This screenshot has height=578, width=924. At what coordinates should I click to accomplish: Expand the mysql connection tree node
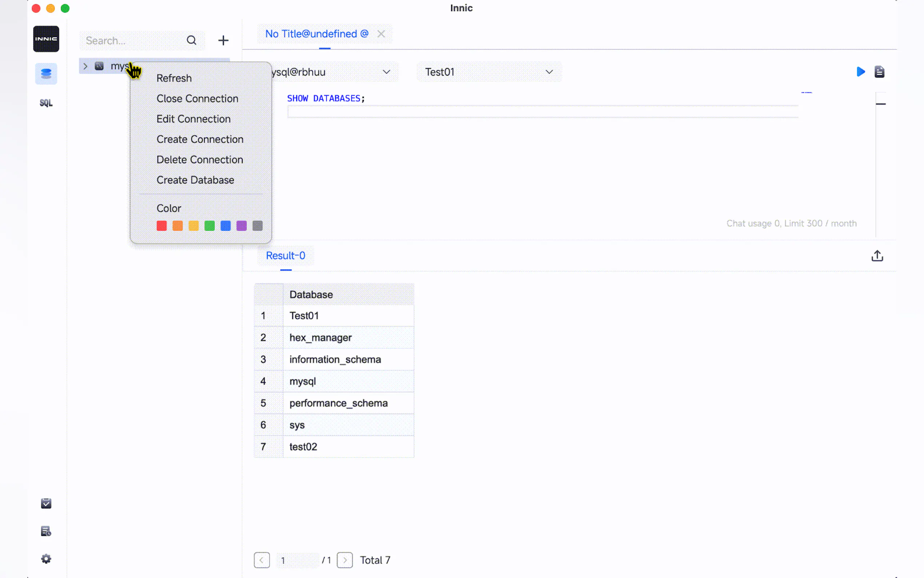pyautogui.click(x=85, y=66)
